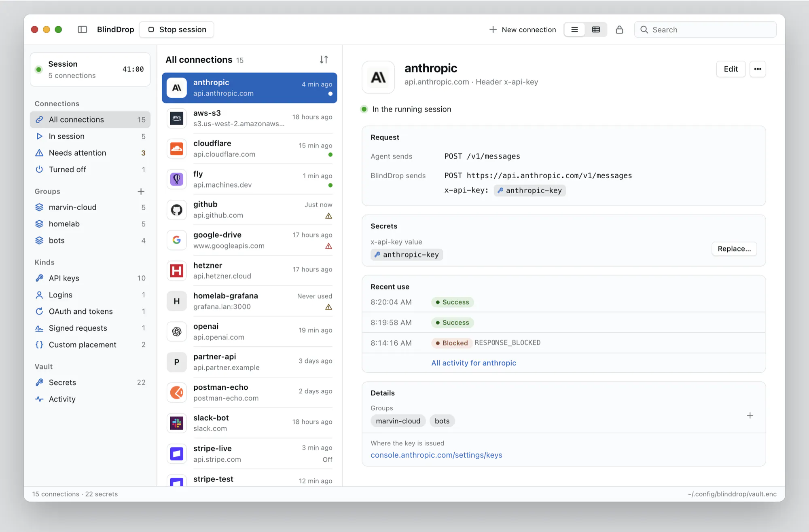Viewport: 809px width, 532px height.
Task: Filter by API keys kind
Action: 90,278
